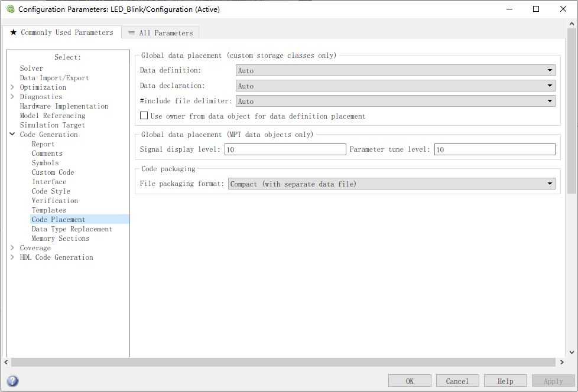
Task: Click the Help button
Action: point(505,381)
